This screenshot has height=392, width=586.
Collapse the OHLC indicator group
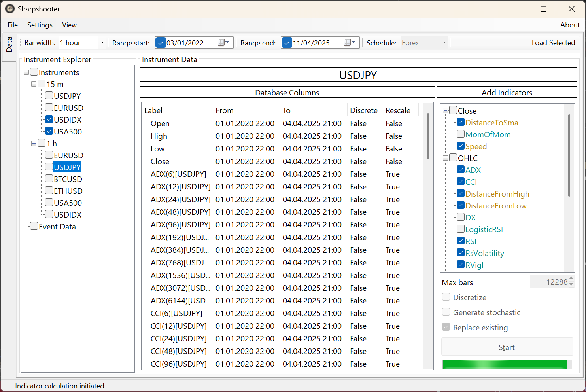445,158
